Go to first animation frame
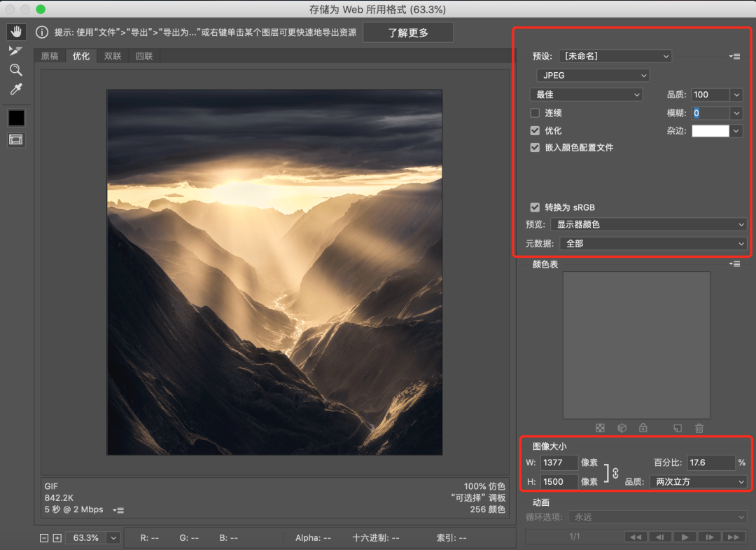 (636, 537)
